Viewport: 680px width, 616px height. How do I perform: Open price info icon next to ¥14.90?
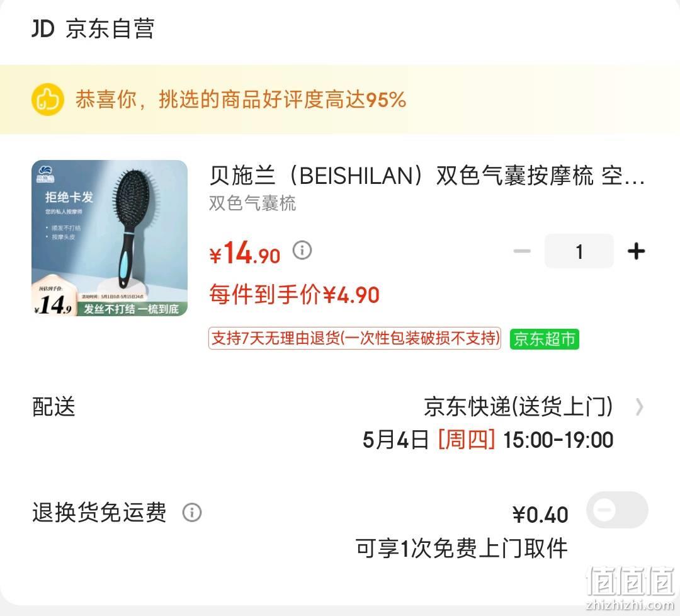(x=302, y=250)
